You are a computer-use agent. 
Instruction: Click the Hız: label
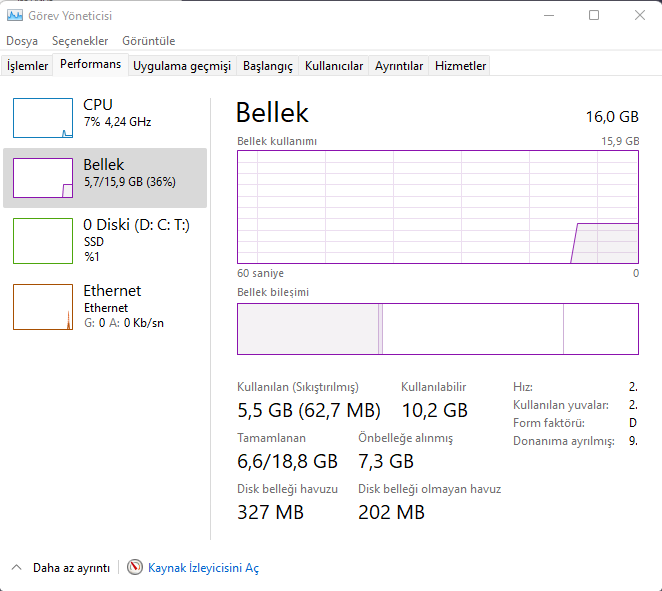[523, 387]
